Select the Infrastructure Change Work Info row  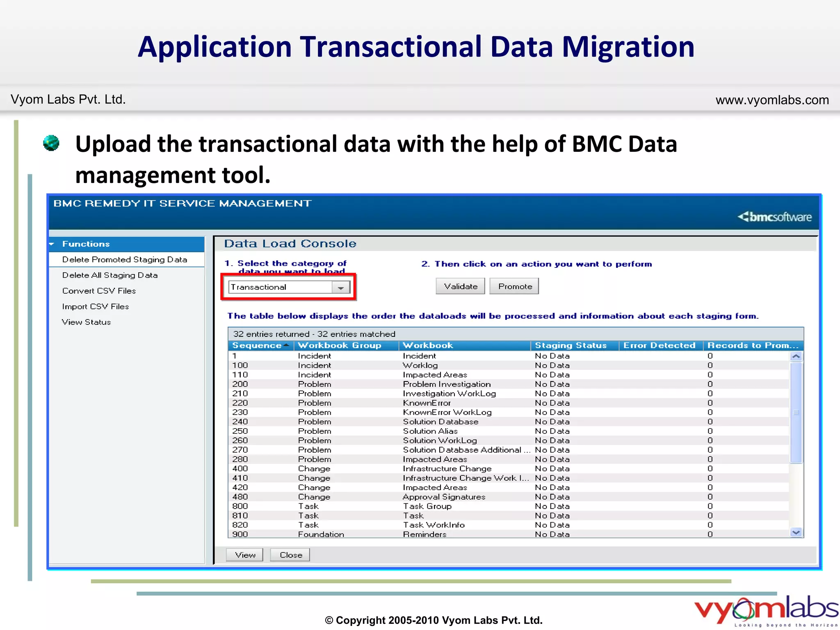tap(509, 478)
